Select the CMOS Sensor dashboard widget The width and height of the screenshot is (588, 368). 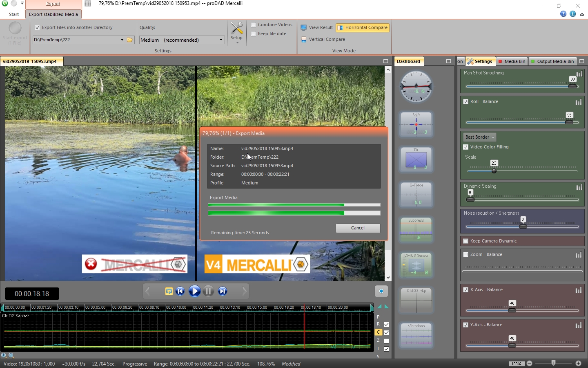tap(416, 265)
